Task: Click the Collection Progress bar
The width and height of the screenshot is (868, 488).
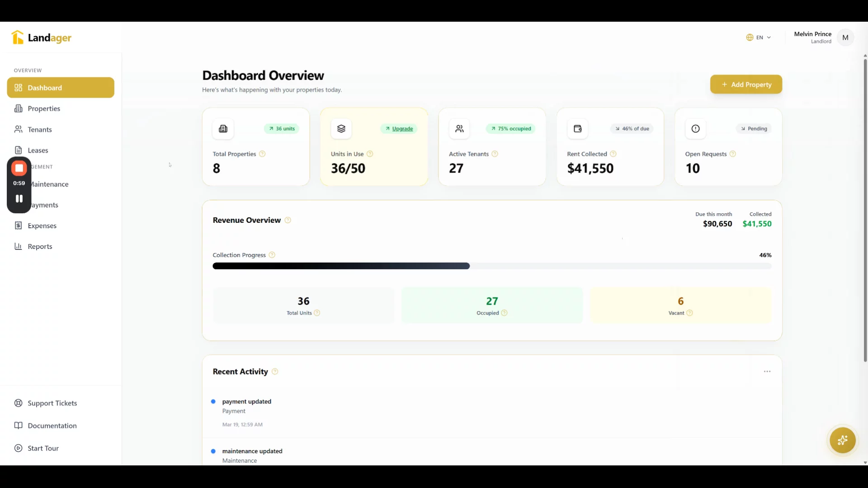Action: point(492,266)
